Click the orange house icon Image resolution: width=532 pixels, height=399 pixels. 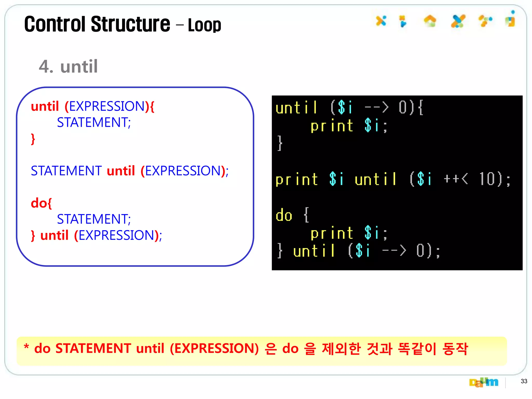pyautogui.click(x=430, y=21)
